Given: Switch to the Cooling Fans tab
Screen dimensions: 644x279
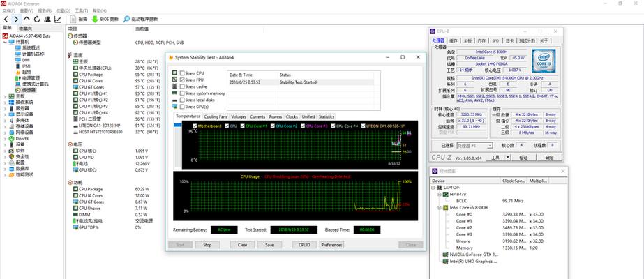Looking at the screenshot, I should click(x=215, y=117).
